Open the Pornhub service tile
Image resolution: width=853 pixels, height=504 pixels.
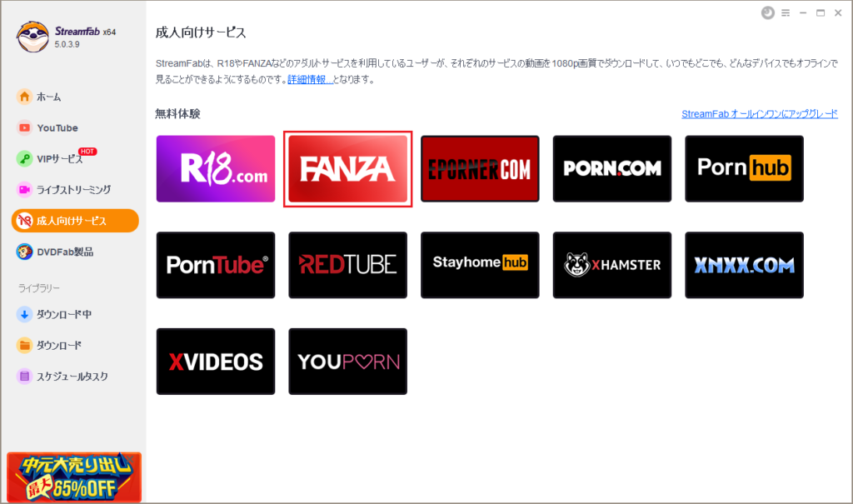(x=745, y=169)
